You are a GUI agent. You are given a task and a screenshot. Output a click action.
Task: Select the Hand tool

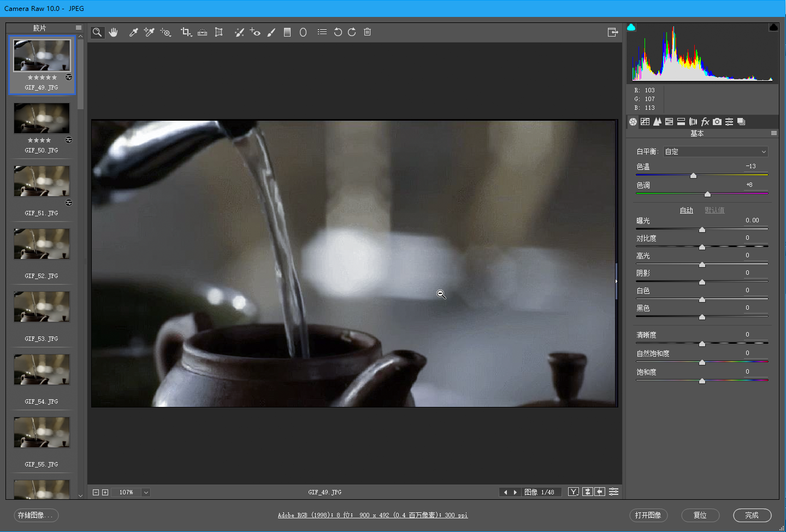[113, 32]
